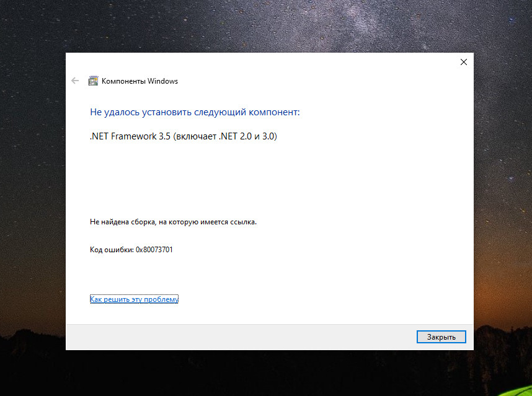Open the 'Как решить эту проблему' link
The height and width of the screenshot is (396, 532).
pos(134,299)
